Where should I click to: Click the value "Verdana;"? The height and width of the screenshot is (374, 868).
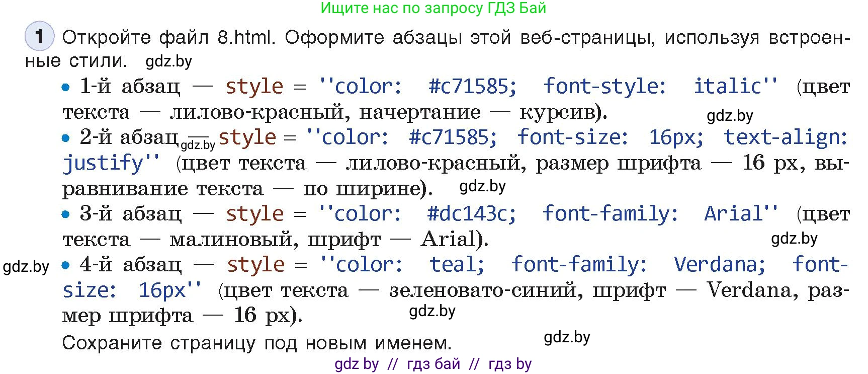(x=720, y=265)
